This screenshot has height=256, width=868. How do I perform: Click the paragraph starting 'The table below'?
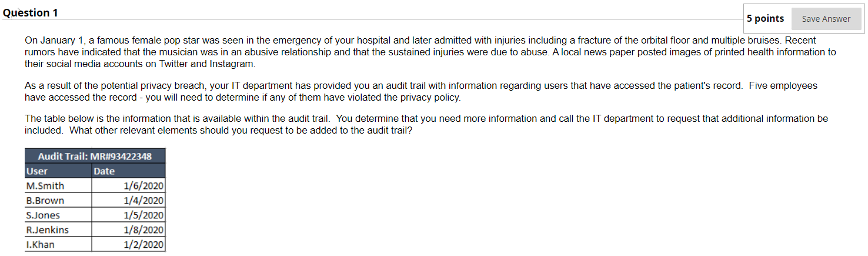pos(426,124)
